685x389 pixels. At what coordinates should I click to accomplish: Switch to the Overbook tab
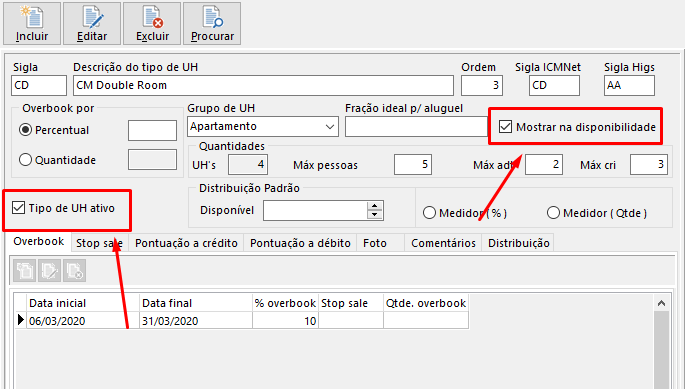coord(39,241)
